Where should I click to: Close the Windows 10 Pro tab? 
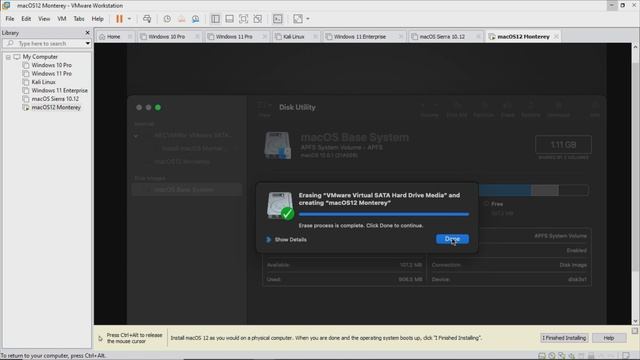tap(197, 37)
